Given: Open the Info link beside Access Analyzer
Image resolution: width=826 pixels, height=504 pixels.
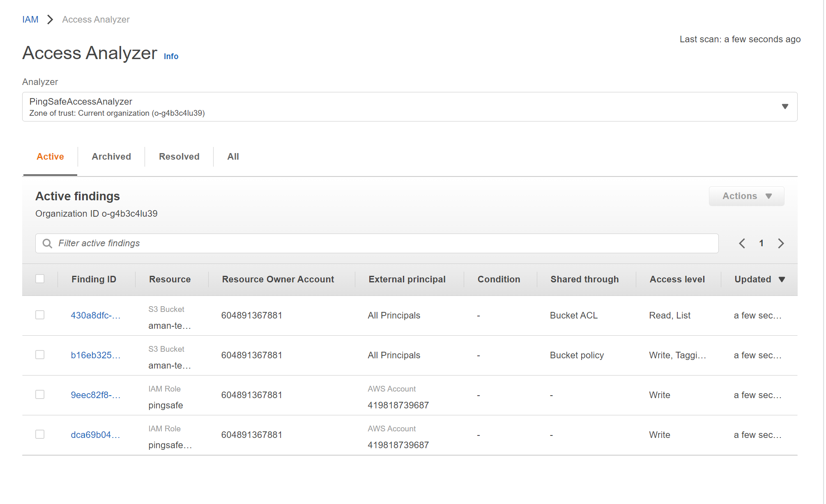Looking at the screenshot, I should [x=171, y=57].
